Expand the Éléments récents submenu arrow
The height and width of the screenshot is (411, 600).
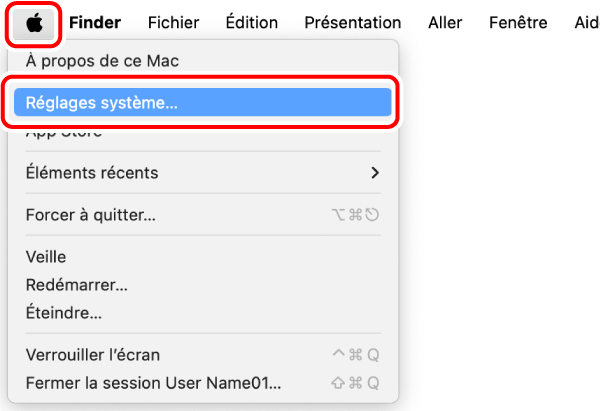375,173
